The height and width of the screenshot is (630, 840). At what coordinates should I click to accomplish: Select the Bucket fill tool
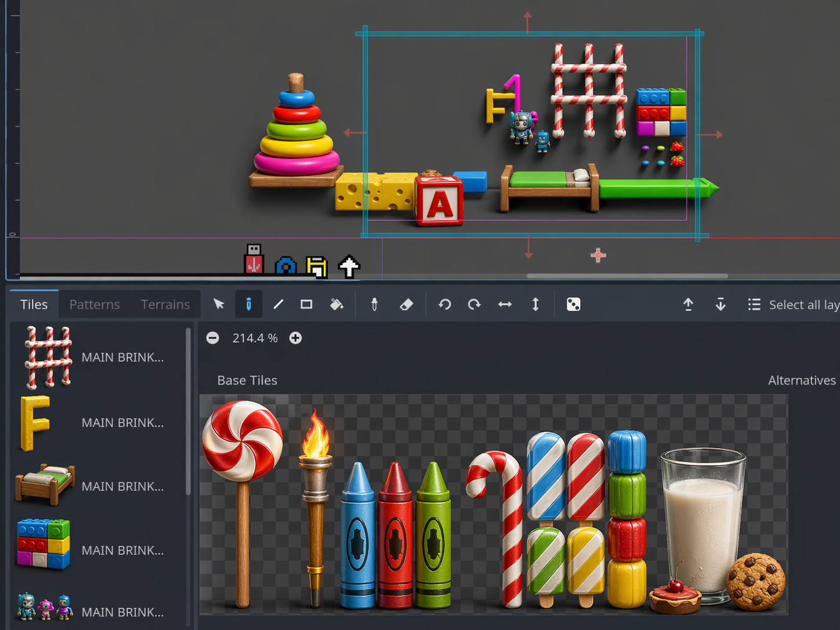click(336, 305)
